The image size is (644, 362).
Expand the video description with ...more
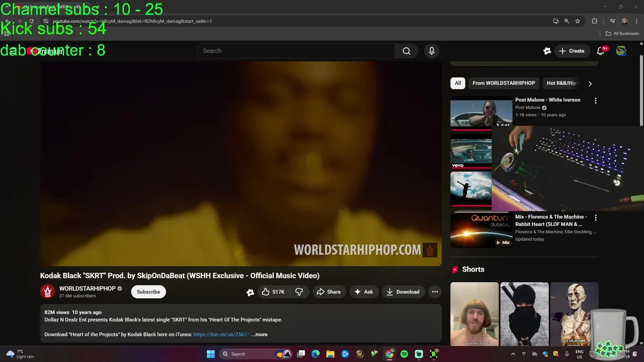tap(259, 334)
